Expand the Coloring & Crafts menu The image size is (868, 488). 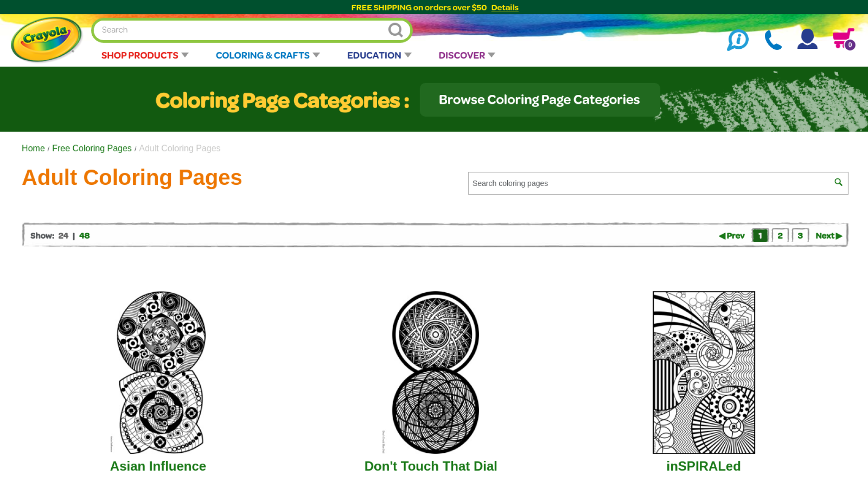pyautogui.click(x=268, y=55)
